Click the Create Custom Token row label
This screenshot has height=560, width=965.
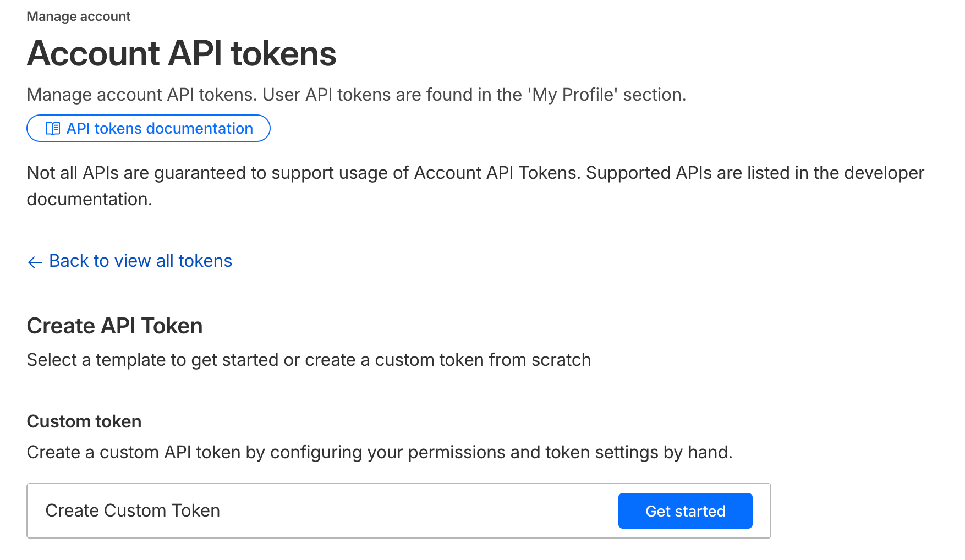coord(133,510)
